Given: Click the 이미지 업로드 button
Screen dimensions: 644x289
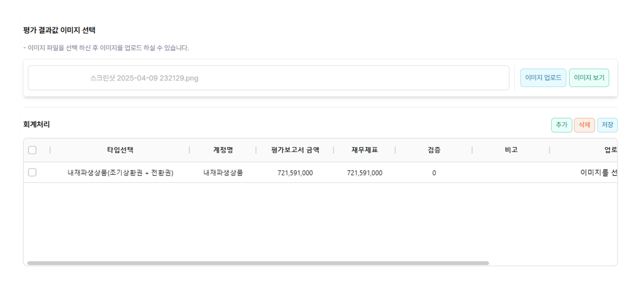Looking at the screenshot, I should [543, 78].
